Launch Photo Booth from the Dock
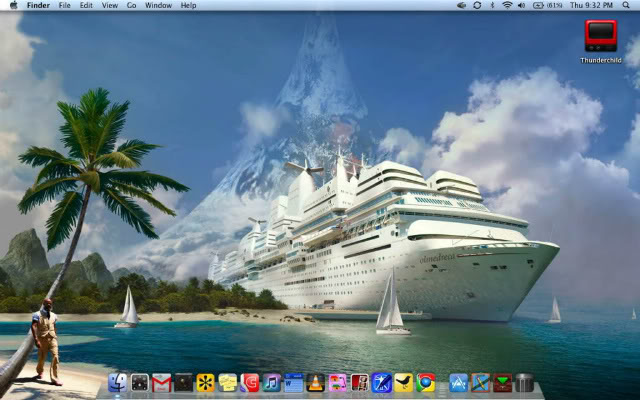640x400 pixels. 360,383
